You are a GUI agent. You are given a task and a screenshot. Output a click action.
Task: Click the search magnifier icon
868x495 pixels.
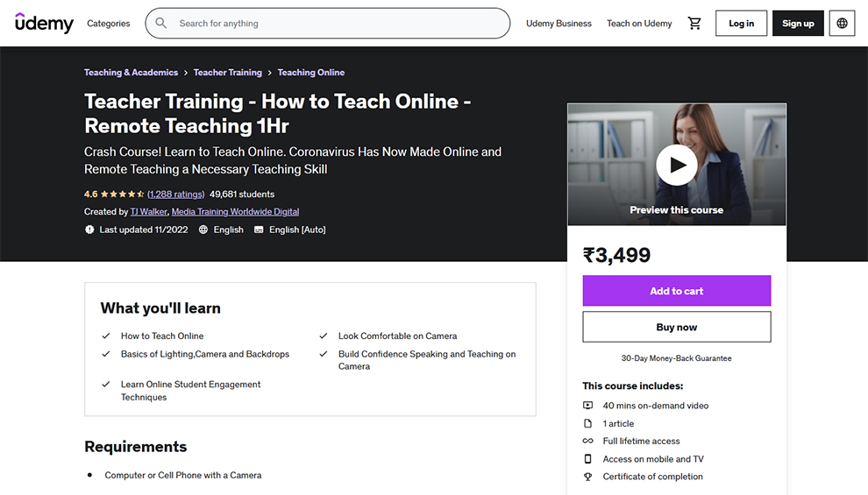coord(161,24)
